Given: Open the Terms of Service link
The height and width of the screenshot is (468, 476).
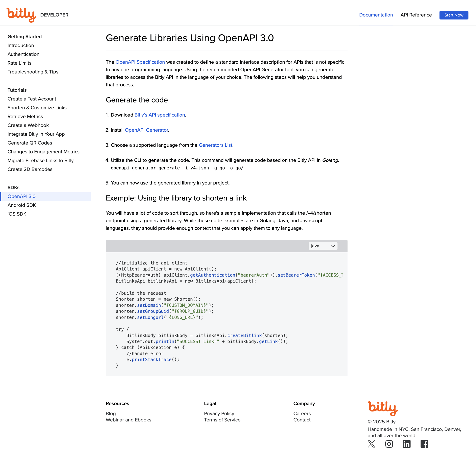Looking at the screenshot, I should coord(222,420).
